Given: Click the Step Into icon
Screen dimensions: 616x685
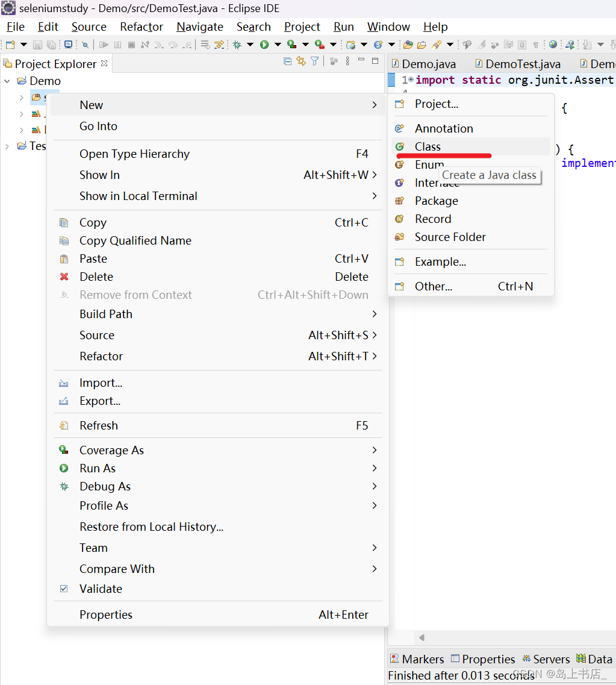Looking at the screenshot, I should [x=159, y=45].
